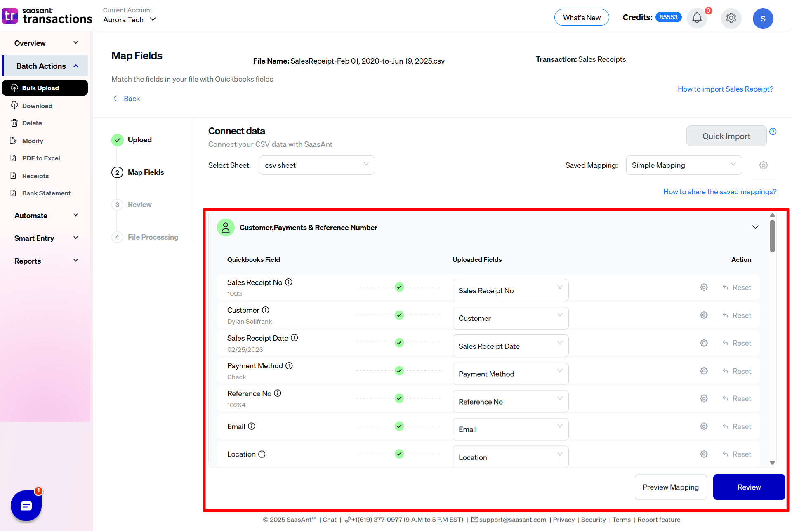Expand the Smart Entry sidebar menu
Image resolution: width=792 pixels, height=532 pixels.
tap(45, 238)
